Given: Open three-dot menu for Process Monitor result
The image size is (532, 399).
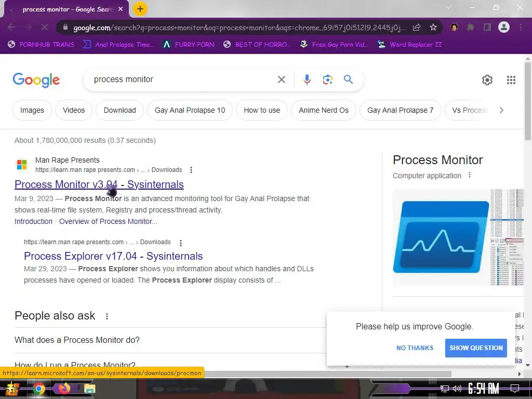Looking at the screenshot, I should [x=191, y=170].
